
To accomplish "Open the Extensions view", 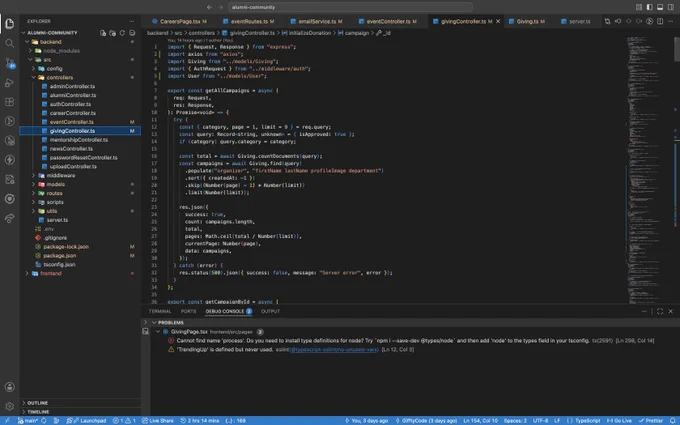I will tap(10, 102).
